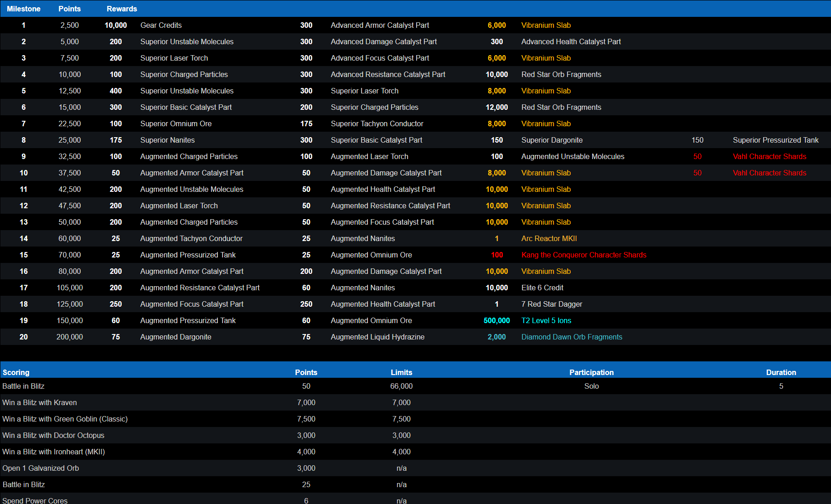Click the Solo participation value
831x504 pixels.
coord(591,386)
